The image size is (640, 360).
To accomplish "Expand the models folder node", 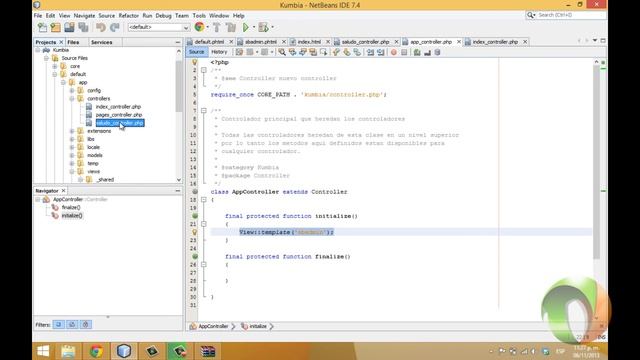I will pyautogui.click(x=72, y=155).
